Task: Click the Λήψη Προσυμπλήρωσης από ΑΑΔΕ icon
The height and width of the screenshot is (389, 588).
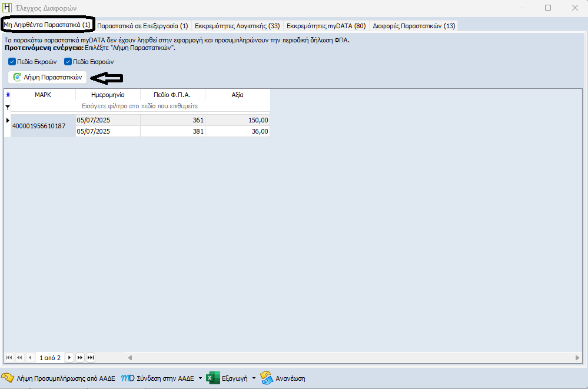Action: click(x=8, y=378)
